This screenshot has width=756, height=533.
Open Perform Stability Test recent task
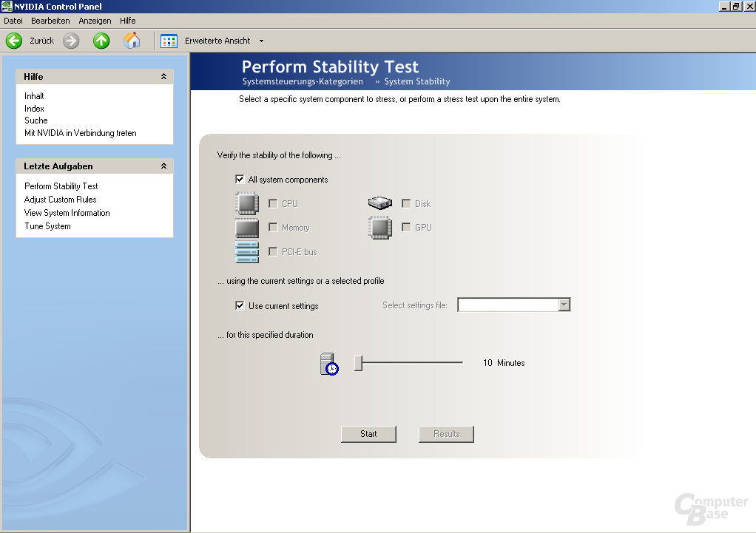pyautogui.click(x=61, y=186)
